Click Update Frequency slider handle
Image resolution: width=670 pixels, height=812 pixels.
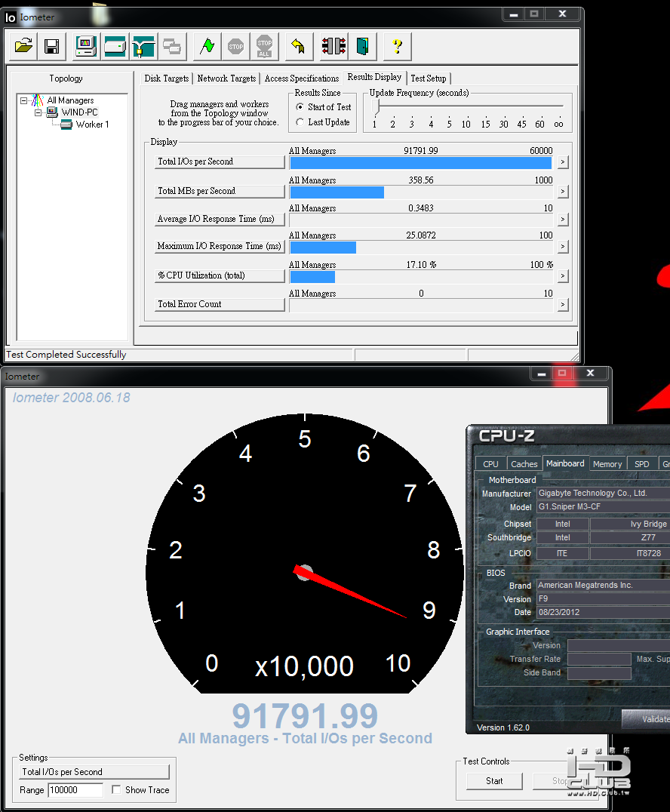point(376,106)
